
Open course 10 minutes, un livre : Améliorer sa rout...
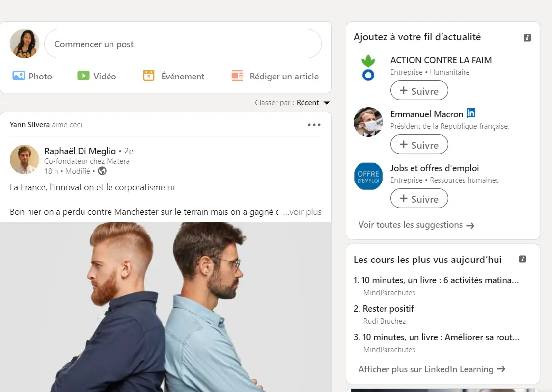click(x=437, y=337)
